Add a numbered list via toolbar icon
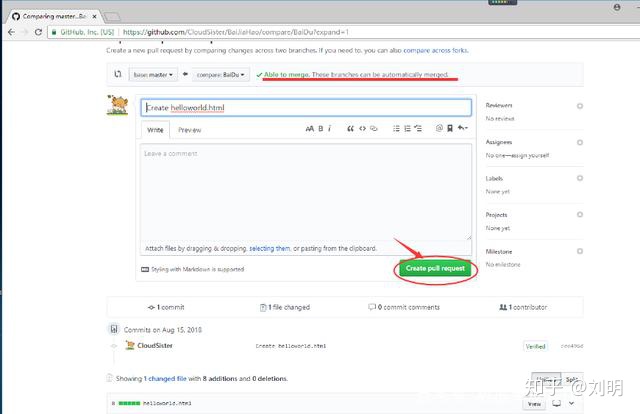The width and height of the screenshot is (640, 414). [407, 129]
